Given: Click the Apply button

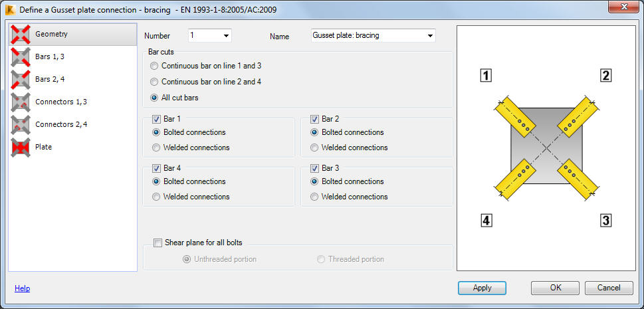Looking at the screenshot, I should click(483, 288).
